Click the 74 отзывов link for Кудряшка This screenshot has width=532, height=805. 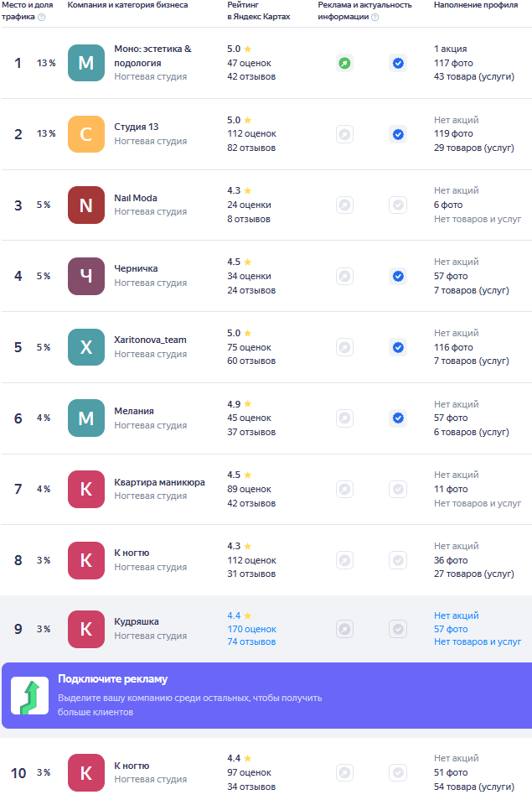(x=251, y=642)
